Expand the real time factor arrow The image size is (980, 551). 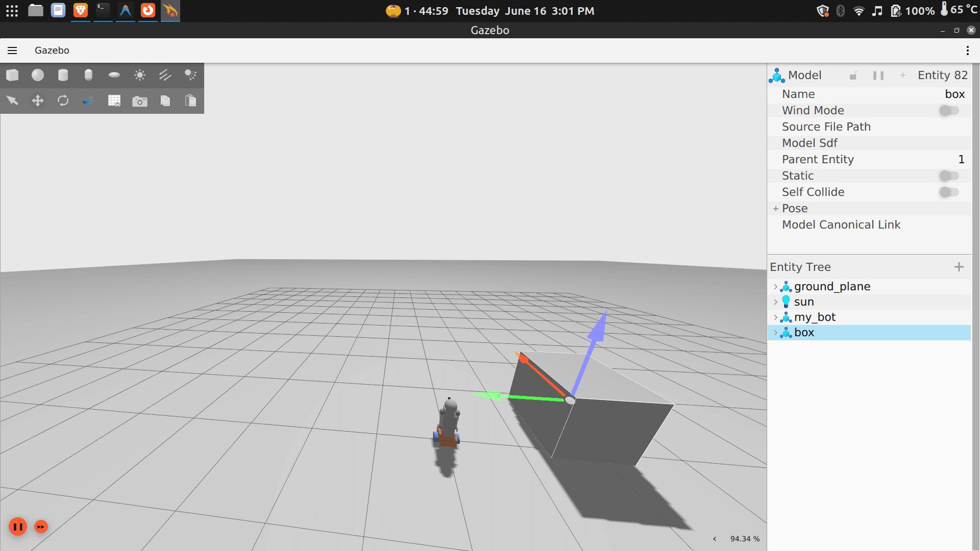(x=715, y=539)
